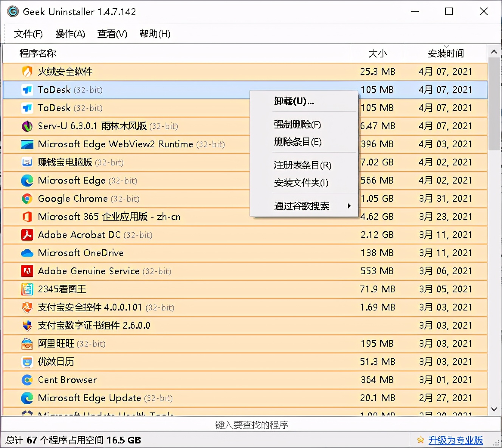The height and width of the screenshot is (448, 502).
Task: Click the Microsoft Edge WebView2 Runtime icon
Action: (27, 144)
